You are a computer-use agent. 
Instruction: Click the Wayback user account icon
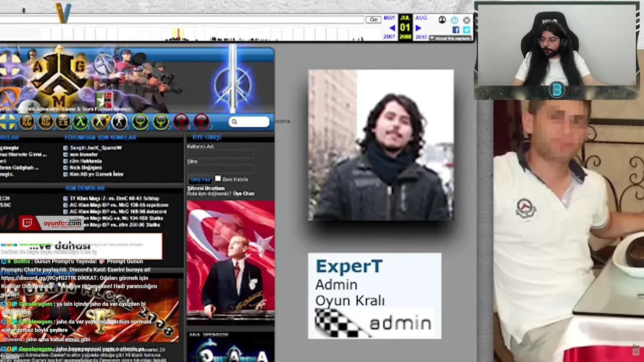click(442, 20)
